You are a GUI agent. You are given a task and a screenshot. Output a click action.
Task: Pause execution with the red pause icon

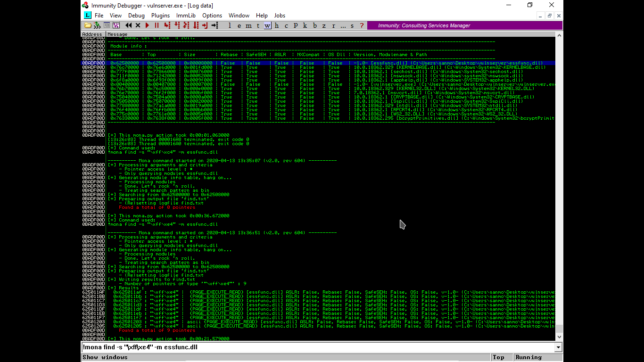[157, 25]
